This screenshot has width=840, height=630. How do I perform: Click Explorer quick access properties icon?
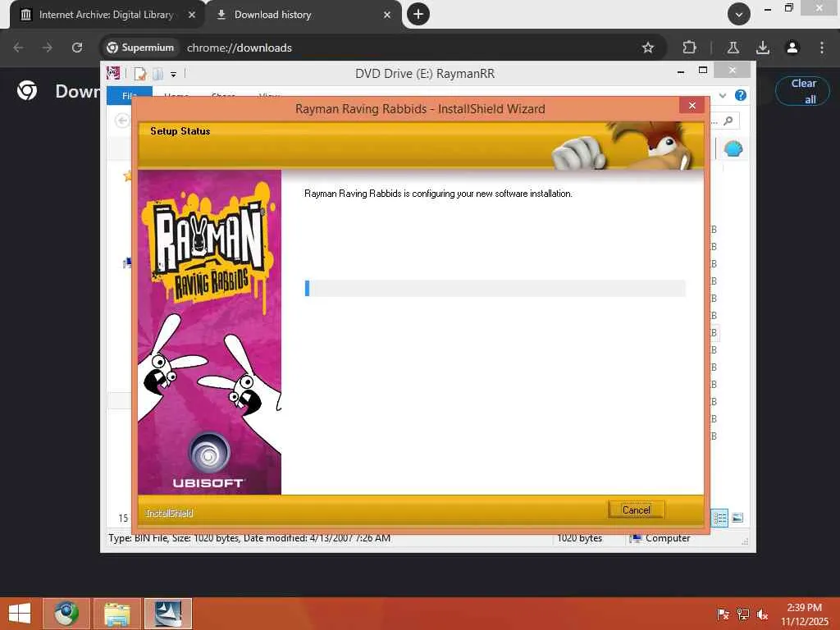pyautogui.click(x=140, y=73)
